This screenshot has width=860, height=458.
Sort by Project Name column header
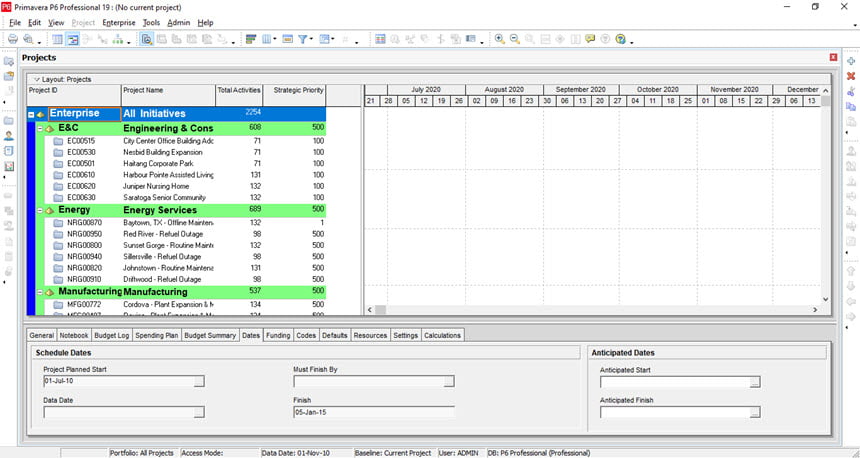point(168,95)
